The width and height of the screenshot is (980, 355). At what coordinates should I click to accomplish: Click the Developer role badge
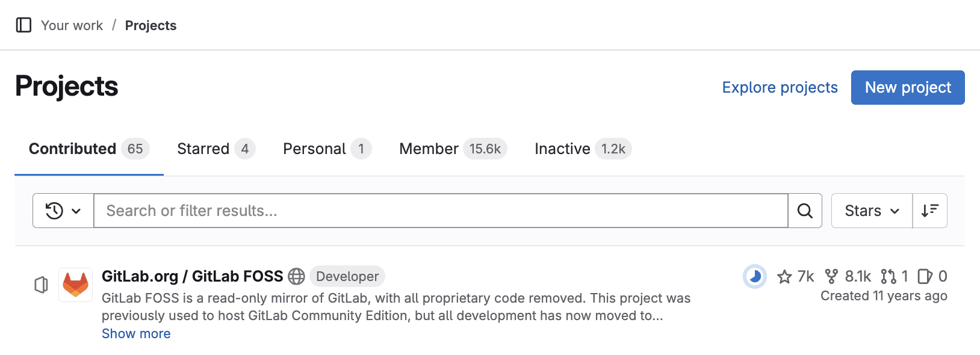pyautogui.click(x=347, y=276)
